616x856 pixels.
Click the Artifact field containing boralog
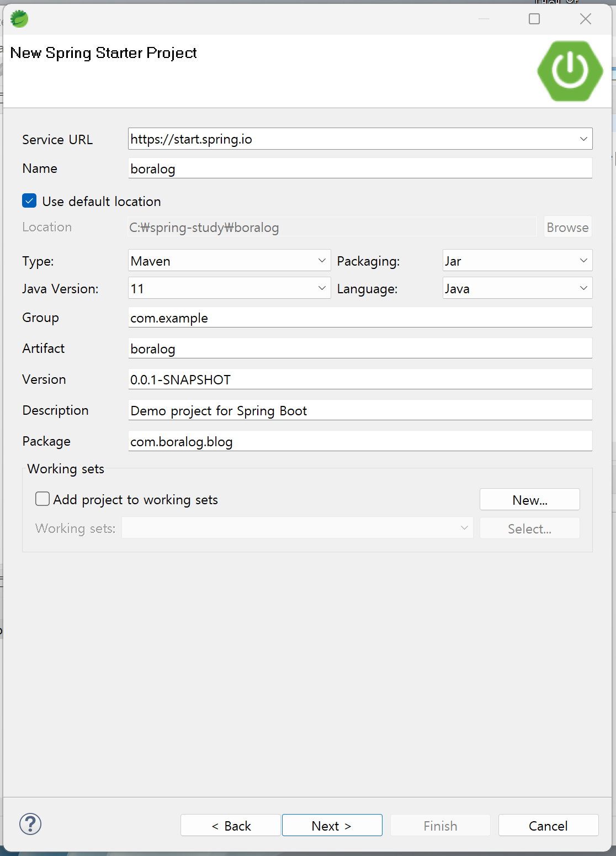pos(360,348)
